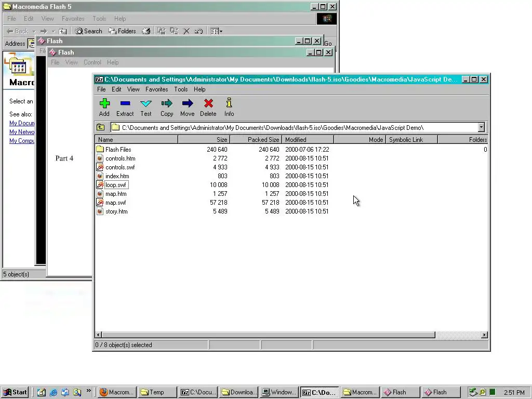The image size is (532, 399).
Task: Toggle Folders pane in Macromedia Flash 5 window
Action: [x=122, y=31]
